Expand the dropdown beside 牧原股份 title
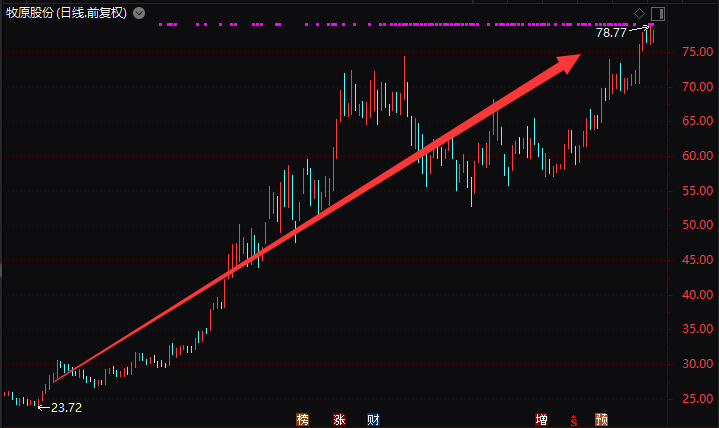The width and height of the screenshot is (719, 428). (x=139, y=13)
